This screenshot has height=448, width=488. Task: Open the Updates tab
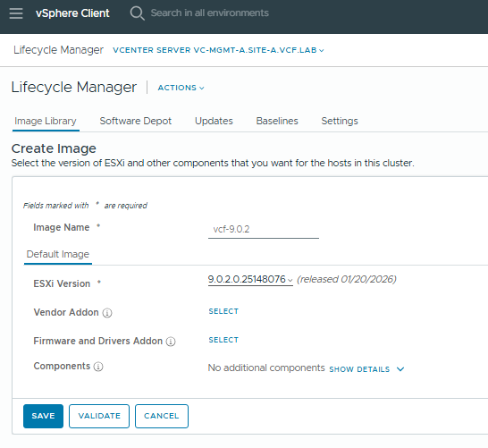pyautogui.click(x=214, y=121)
